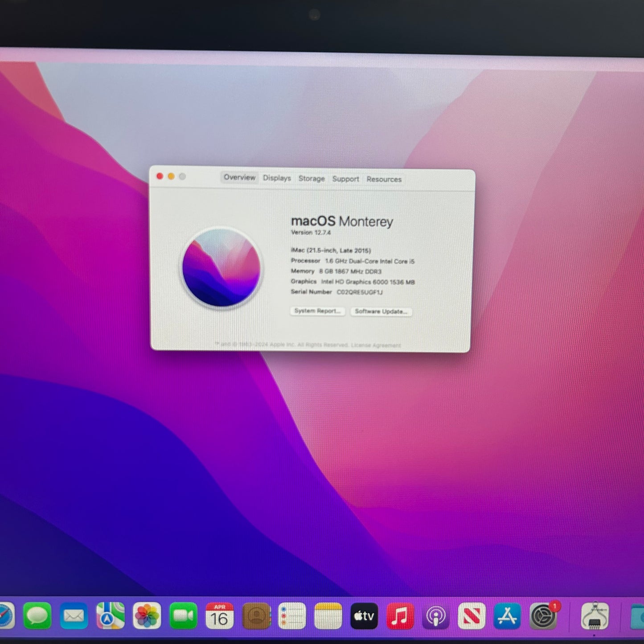Open System Preferences with update badge
This screenshot has height=644, width=644.
pyautogui.click(x=543, y=616)
